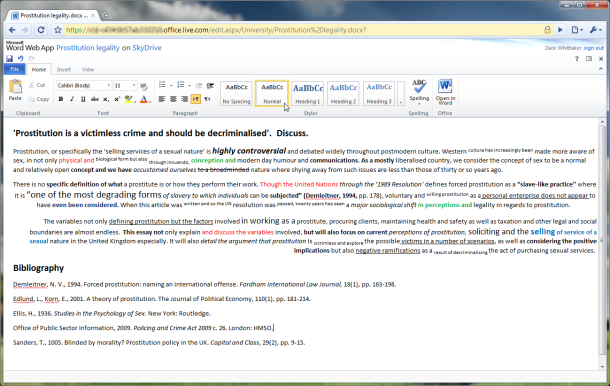Decrease the paragraph indent
The height and width of the screenshot is (386, 610).
tap(199, 86)
